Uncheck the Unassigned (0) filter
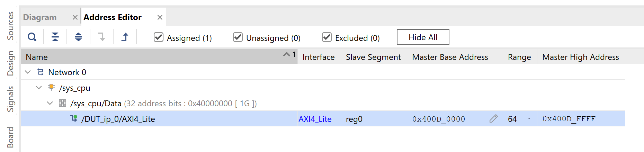Viewport: 644px width, 152px height. [238, 37]
